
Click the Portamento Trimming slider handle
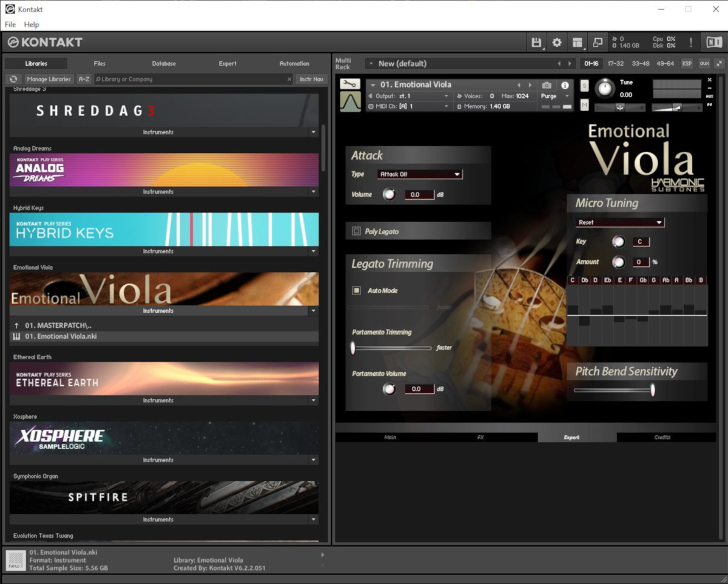point(352,348)
